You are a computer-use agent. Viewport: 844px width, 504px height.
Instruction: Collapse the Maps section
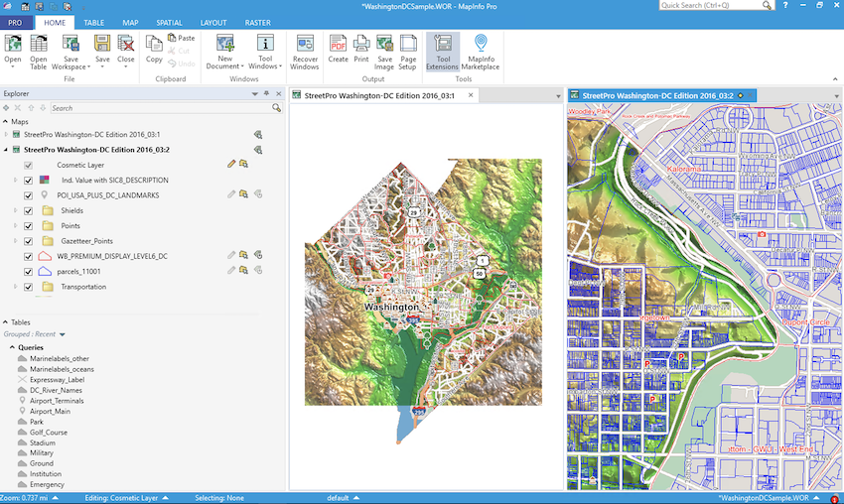5,122
